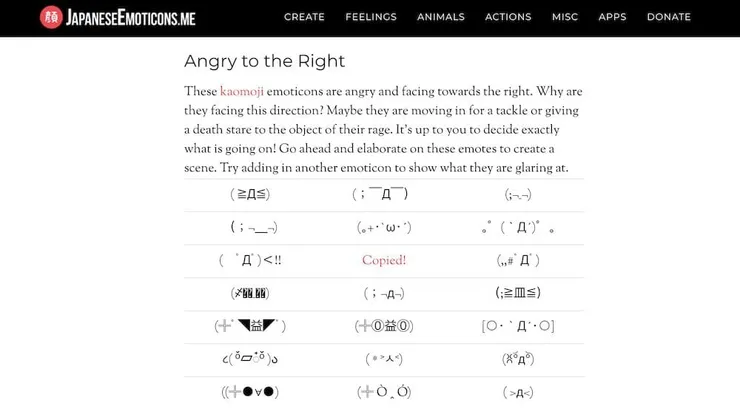
Task: Copy the (╬⓪益⓪) emoticon
Action: point(384,327)
